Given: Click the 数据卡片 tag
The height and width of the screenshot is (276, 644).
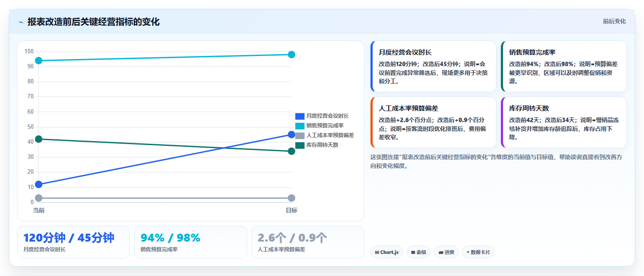Looking at the screenshot, I should [478, 252].
